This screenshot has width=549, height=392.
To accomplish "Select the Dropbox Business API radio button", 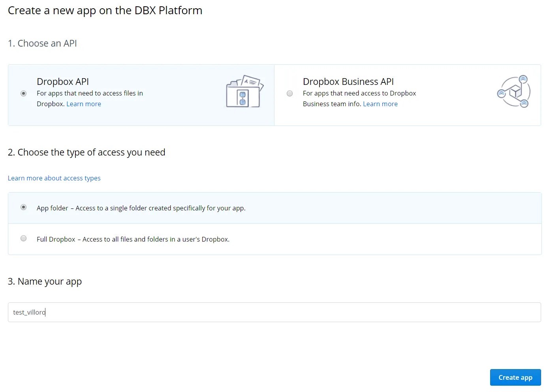I will tap(290, 93).
